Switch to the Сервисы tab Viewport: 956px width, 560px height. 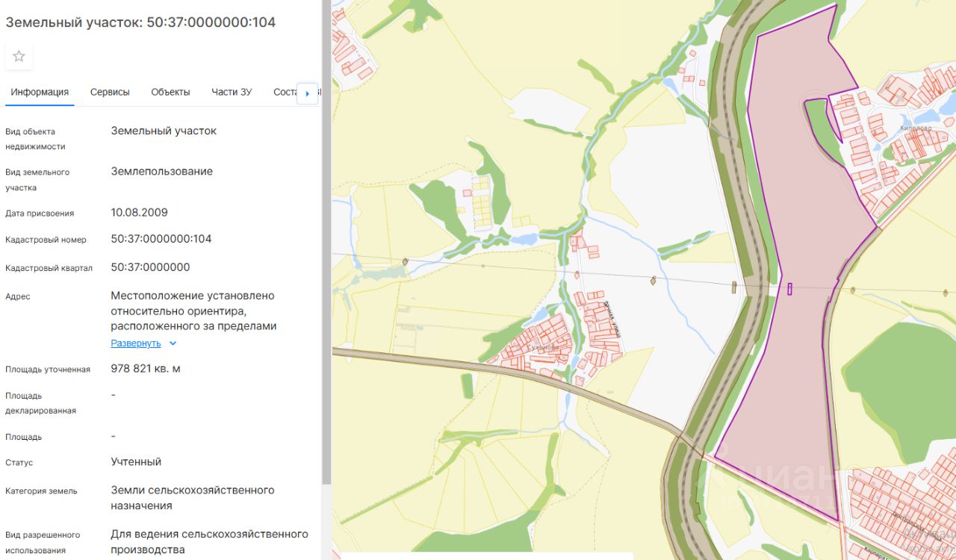coord(110,92)
